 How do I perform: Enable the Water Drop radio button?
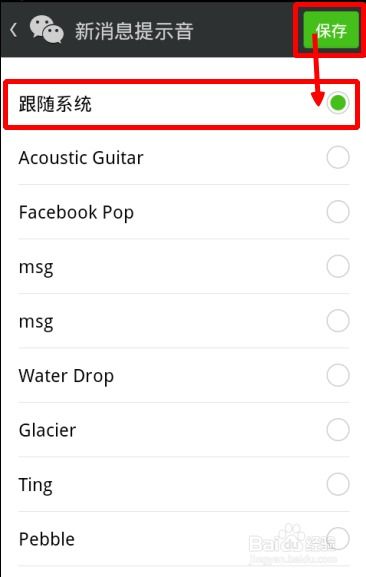click(x=338, y=375)
